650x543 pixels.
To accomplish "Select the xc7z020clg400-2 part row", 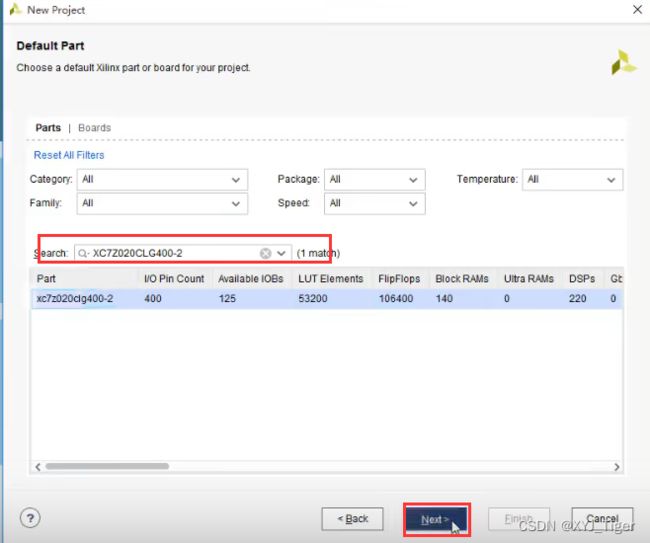I will click(x=327, y=298).
